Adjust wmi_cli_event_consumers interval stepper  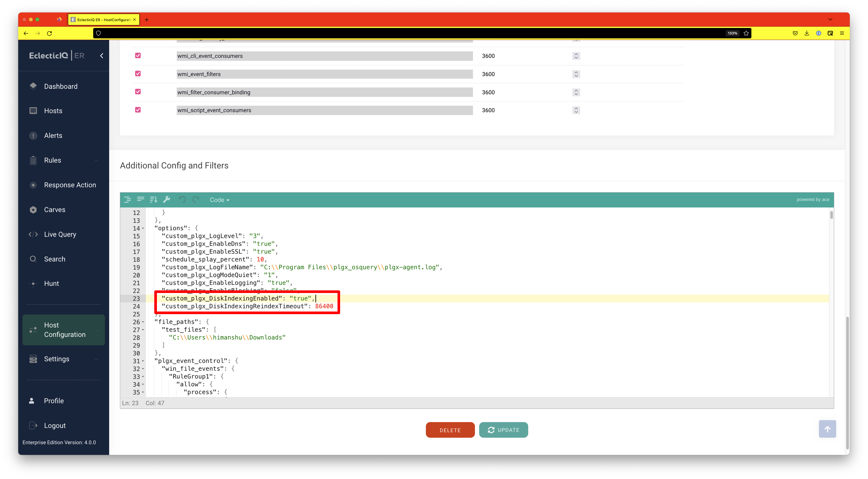pyautogui.click(x=576, y=56)
